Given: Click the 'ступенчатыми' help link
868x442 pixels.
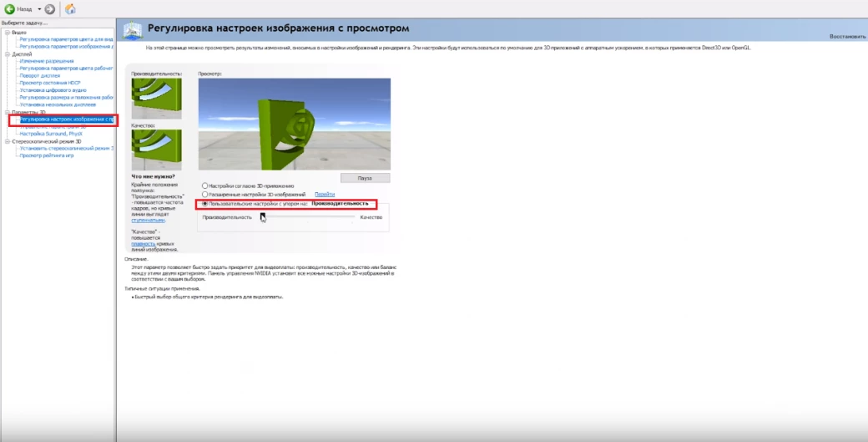Looking at the screenshot, I should 147,220.
